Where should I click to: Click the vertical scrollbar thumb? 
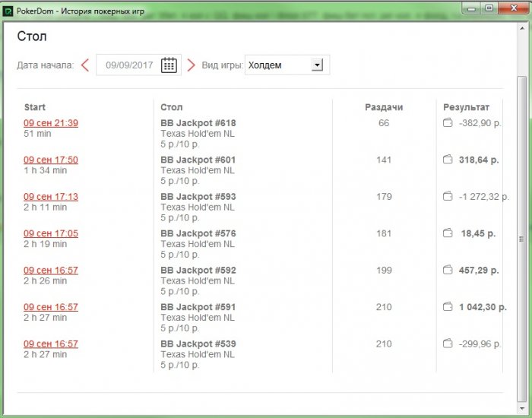(521, 239)
